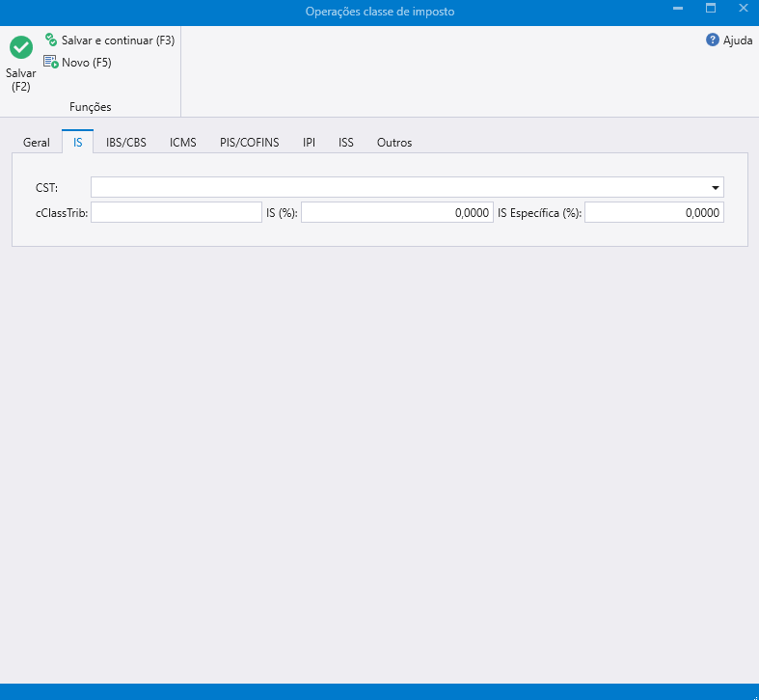
Task: Select the IS tab
Action: 77,143
